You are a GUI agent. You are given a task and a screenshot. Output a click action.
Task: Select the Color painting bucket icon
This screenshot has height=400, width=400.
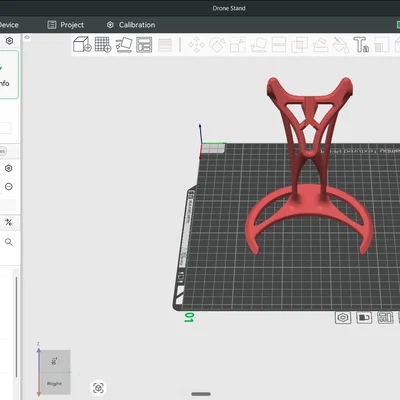(x=341, y=45)
